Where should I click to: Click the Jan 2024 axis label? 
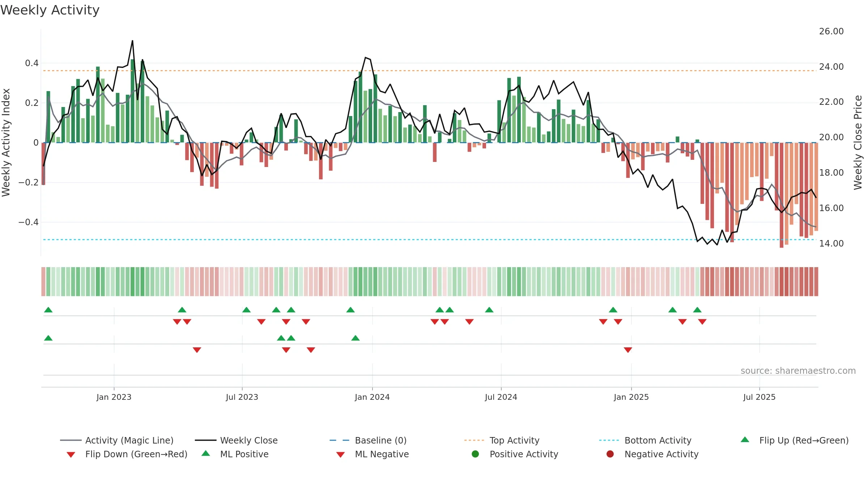(372, 397)
